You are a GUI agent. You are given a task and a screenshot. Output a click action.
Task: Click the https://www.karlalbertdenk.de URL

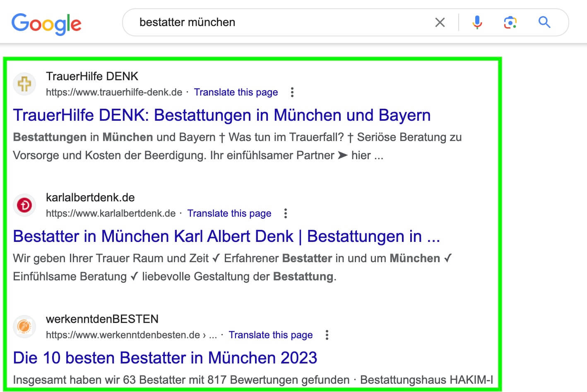click(x=111, y=213)
